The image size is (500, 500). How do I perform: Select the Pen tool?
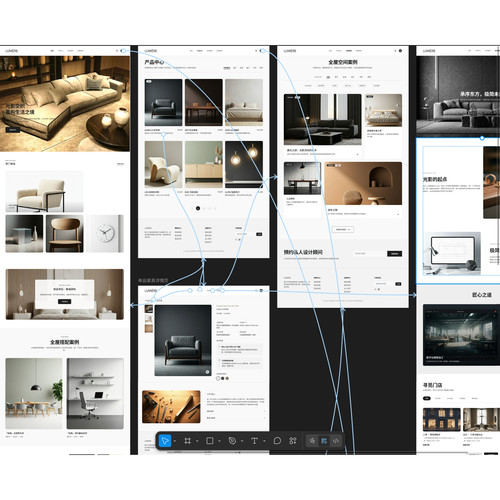[x=232, y=441]
